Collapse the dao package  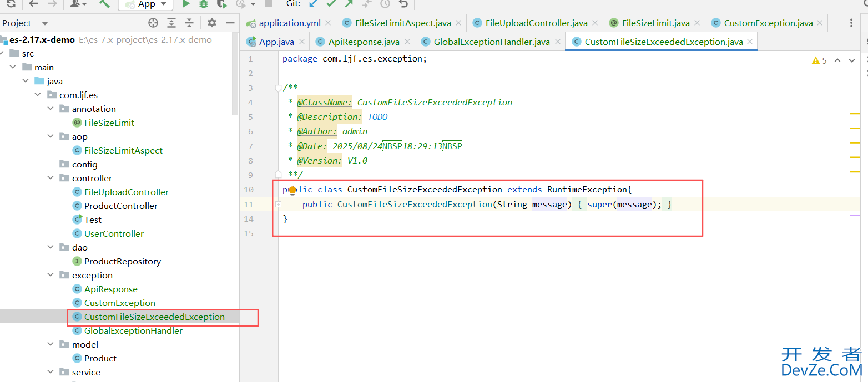(51, 247)
